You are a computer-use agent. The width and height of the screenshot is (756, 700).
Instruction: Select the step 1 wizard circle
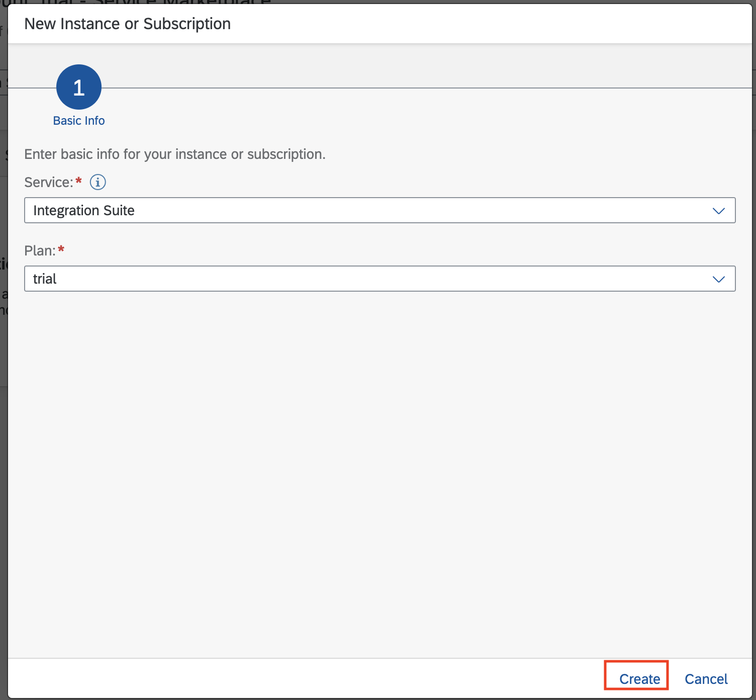pyautogui.click(x=79, y=87)
